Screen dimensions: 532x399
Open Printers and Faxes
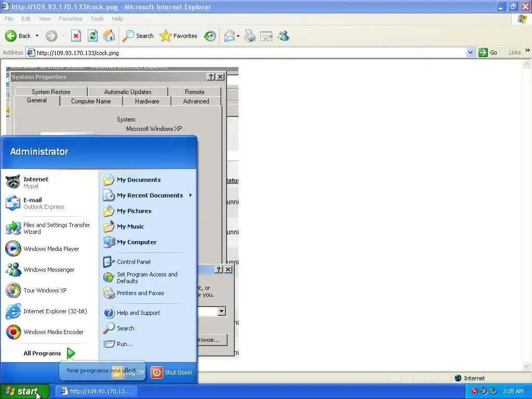(148, 293)
